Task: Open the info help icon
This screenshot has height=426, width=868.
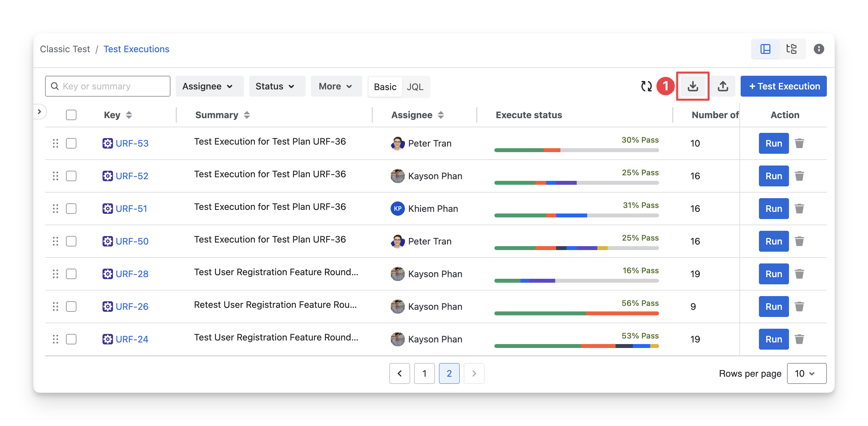Action: [818, 49]
